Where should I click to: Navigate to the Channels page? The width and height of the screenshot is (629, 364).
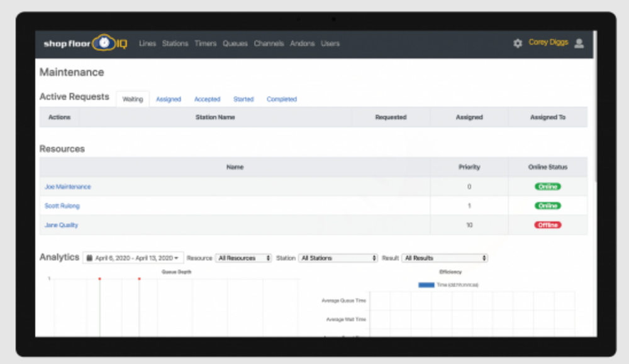(269, 43)
